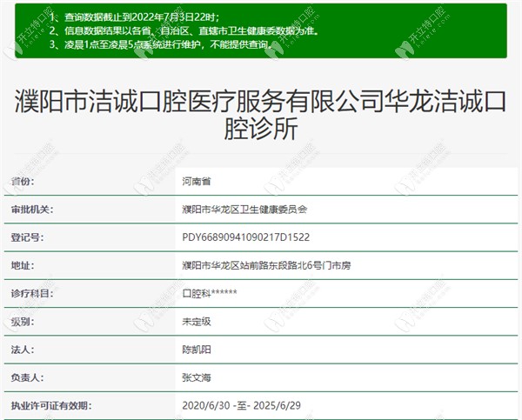Click the 省份 field label
The width and height of the screenshot is (522, 420).
pos(23,182)
